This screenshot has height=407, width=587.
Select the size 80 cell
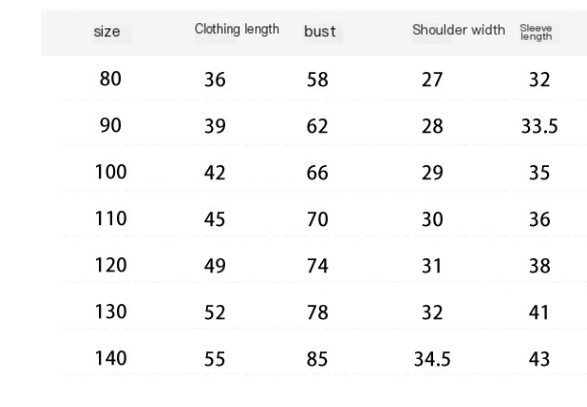110,79
